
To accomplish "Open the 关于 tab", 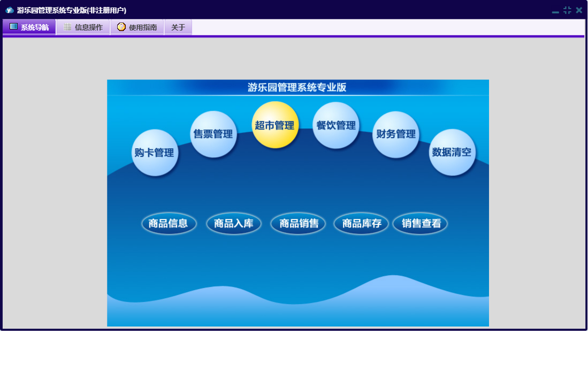I will [x=178, y=27].
